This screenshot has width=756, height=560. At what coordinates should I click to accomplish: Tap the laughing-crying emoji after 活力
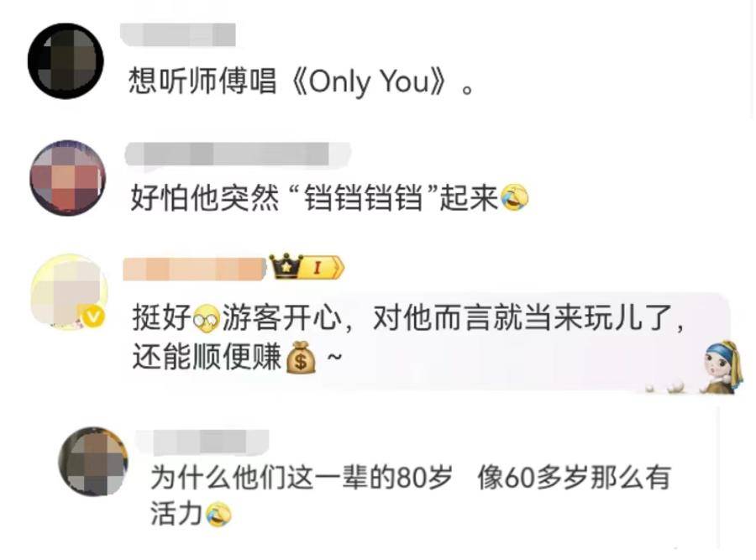(x=218, y=514)
